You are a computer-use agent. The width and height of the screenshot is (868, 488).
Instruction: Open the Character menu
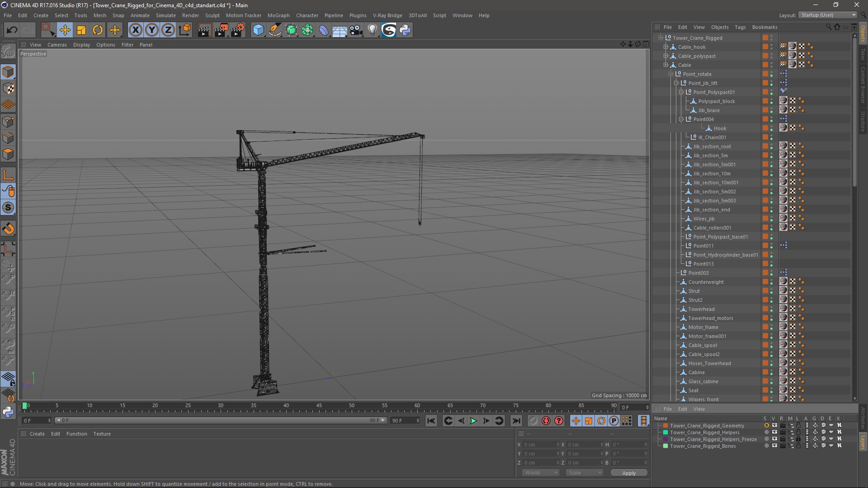click(x=307, y=15)
